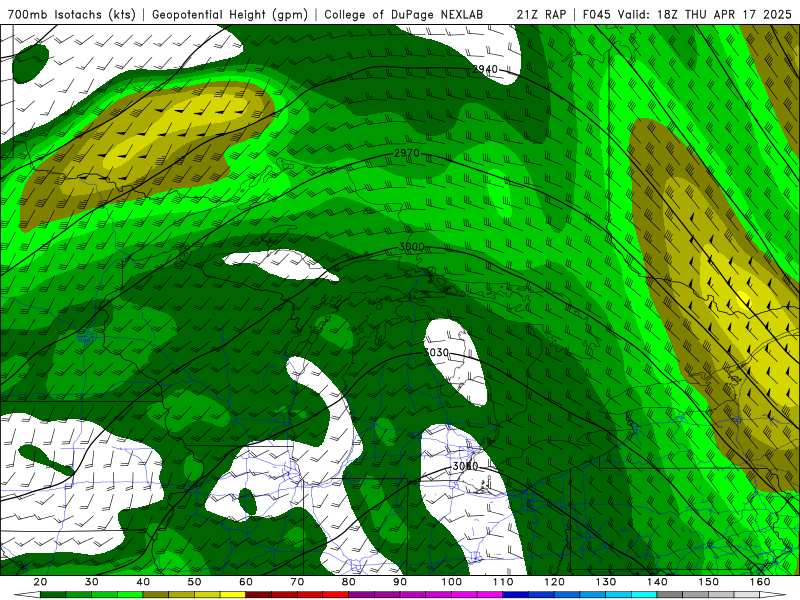This screenshot has width=800, height=600.
Task: Click the 'College of DuPage NEXLAB' header text
Action: click(404, 14)
